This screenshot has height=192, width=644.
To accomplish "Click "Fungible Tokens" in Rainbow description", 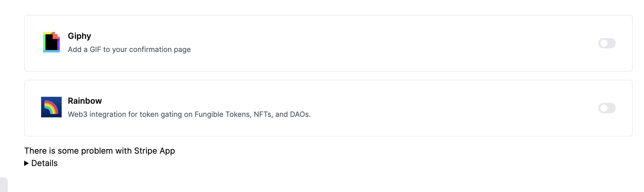I will point(223,114).
